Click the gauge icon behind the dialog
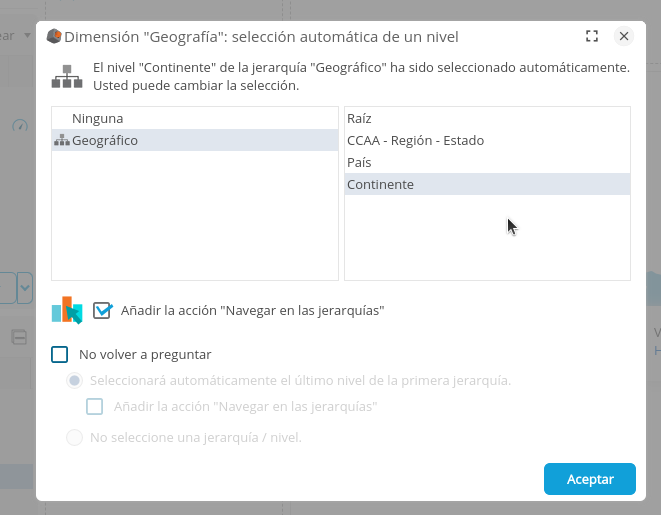661x515 pixels. point(20,126)
